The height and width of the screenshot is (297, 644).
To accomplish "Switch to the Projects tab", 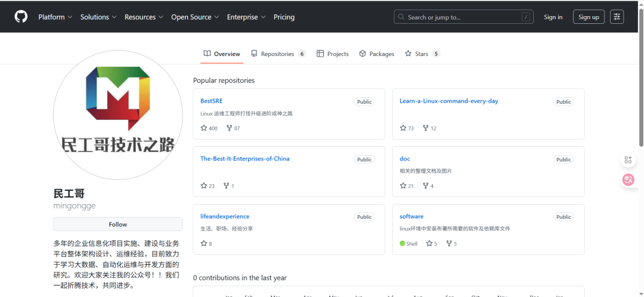I will [333, 54].
